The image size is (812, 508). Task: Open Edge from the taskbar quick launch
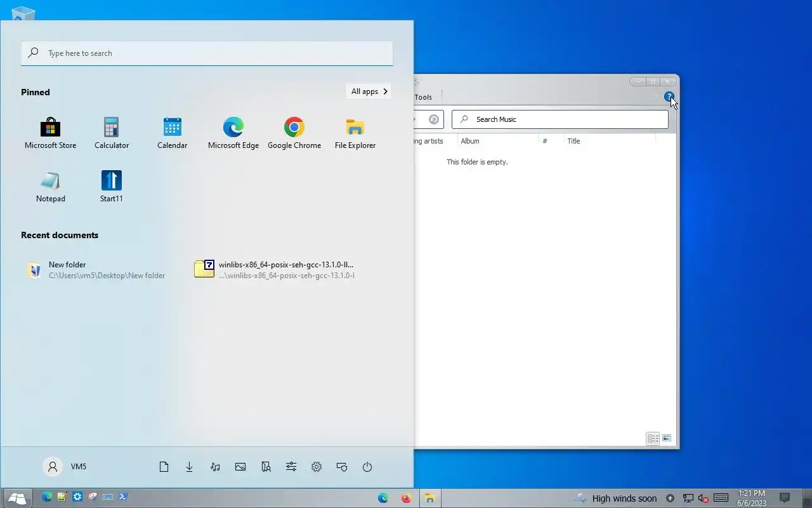coord(46,497)
